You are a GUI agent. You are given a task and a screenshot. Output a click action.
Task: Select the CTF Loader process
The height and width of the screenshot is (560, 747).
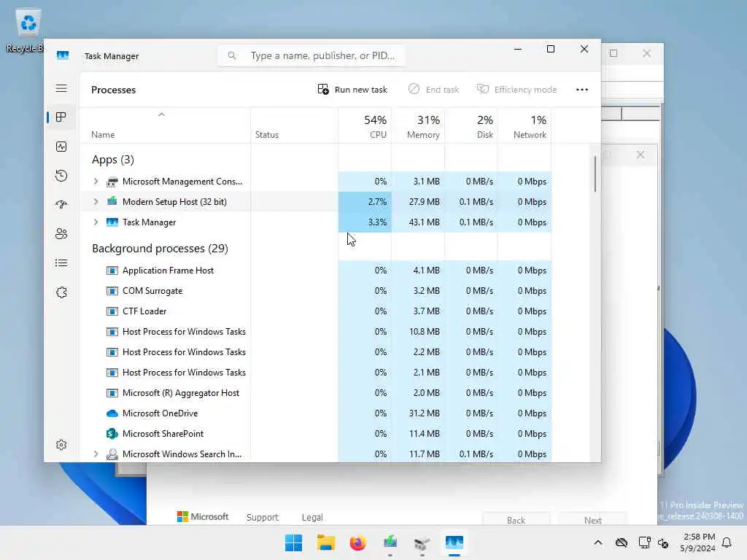click(144, 311)
